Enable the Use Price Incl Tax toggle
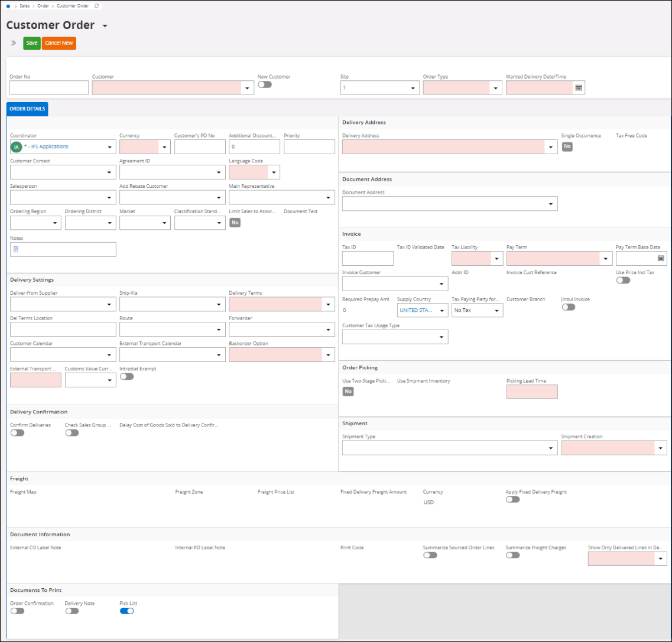672x642 pixels. (x=623, y=281)
